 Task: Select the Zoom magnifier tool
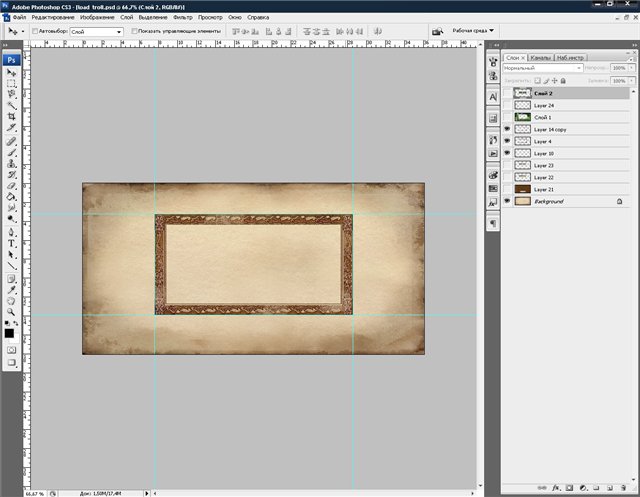12,309
